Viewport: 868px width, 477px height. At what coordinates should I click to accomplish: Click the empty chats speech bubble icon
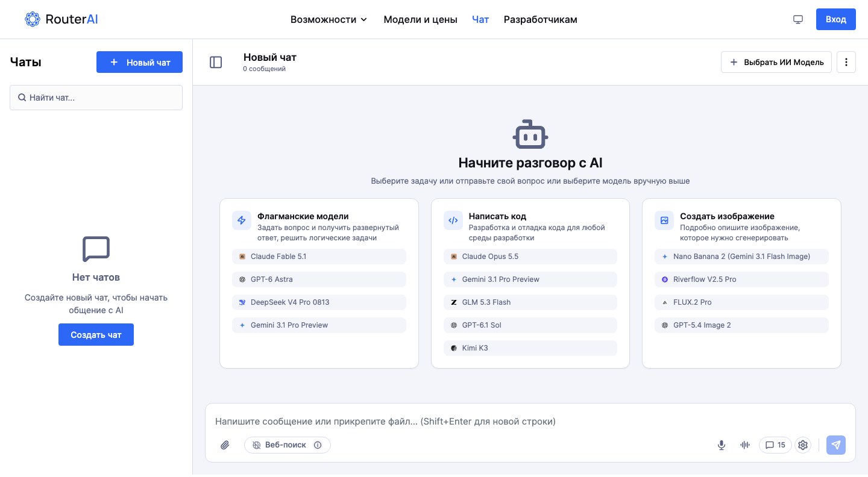coord(96,249)
